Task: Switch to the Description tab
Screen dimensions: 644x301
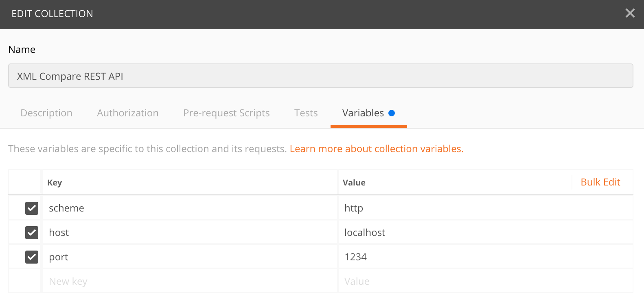Action: 46,113
